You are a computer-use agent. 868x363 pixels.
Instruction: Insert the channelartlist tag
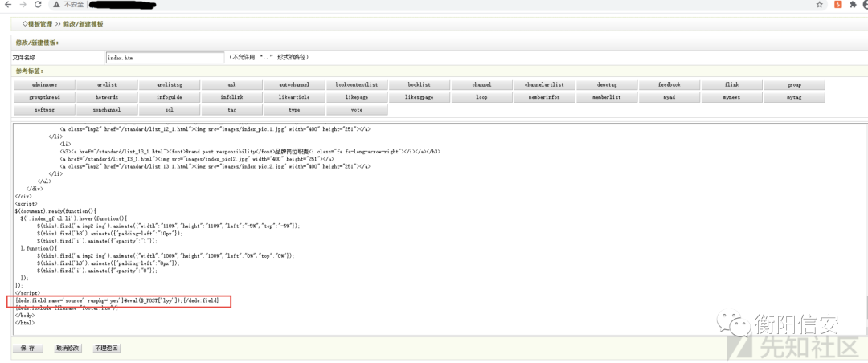pyautogui.click(x=545, y=84)
